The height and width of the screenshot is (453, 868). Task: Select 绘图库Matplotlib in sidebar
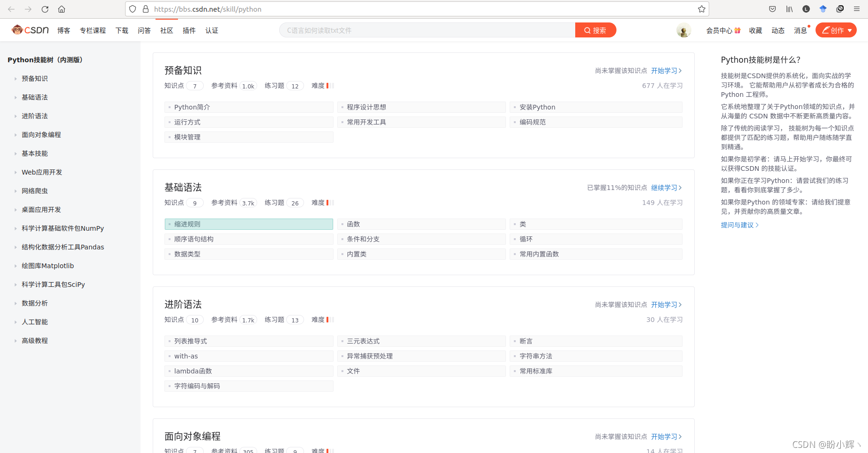[x=48, y=266]
